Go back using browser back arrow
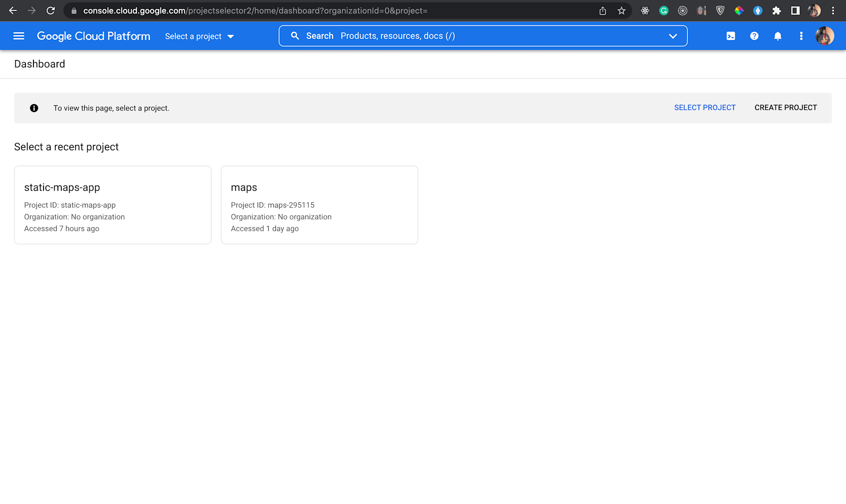Image resolution: width=846 pixels, height=504 pixels. 13,11
